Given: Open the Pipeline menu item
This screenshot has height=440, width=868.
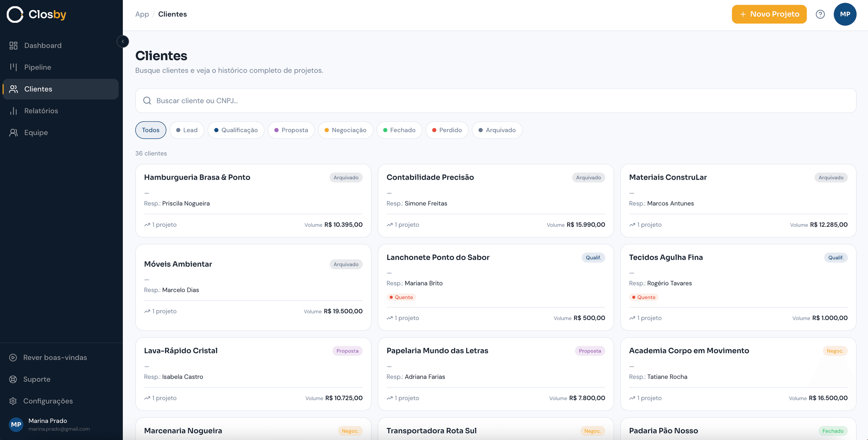Looking at the screenshot, I should 61,67.
